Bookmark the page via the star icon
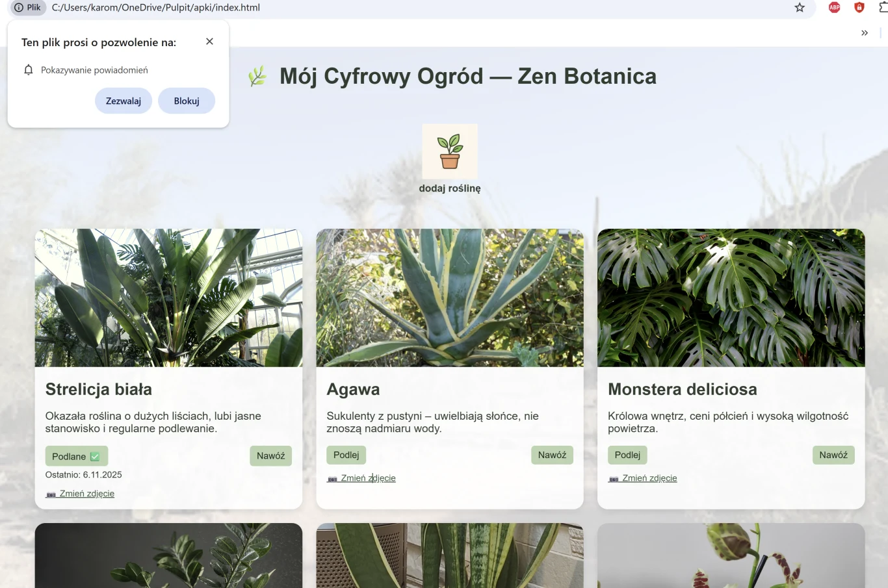 (799, 7)
